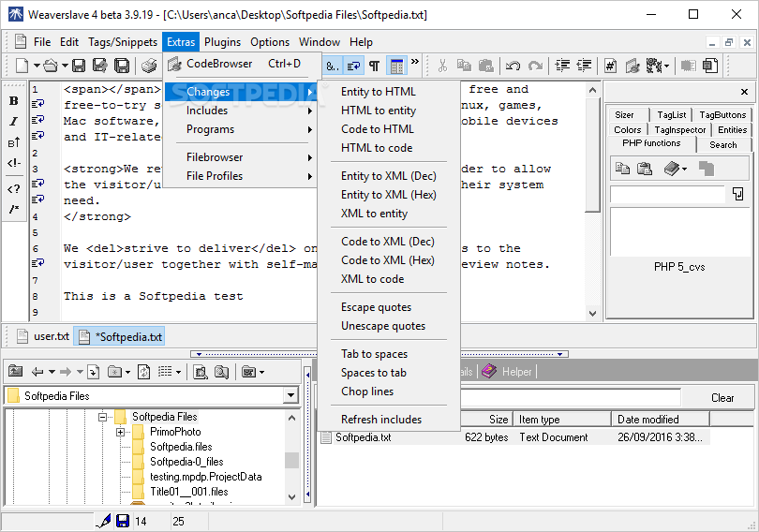
Task: Open the view mode list dropdown arrow
Action: (179, 372)
